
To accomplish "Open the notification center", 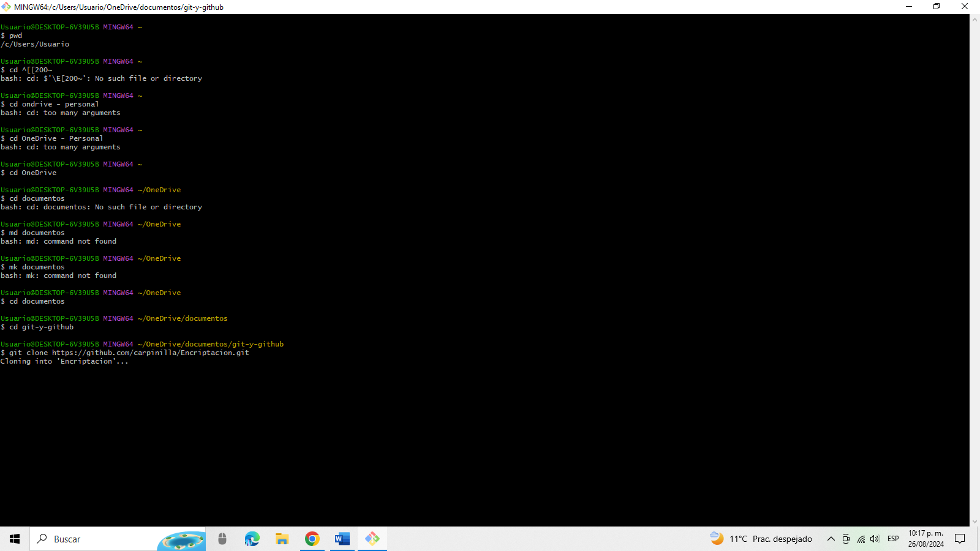I will point(960,539).
